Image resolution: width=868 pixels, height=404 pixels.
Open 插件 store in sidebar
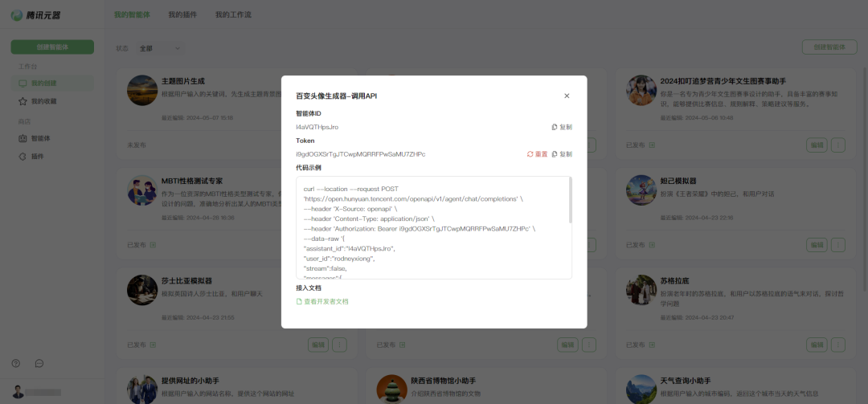(52, 156)
